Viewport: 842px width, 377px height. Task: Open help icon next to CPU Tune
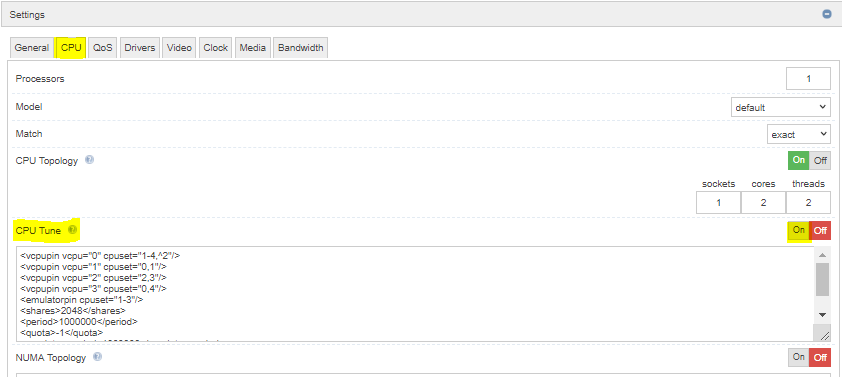[x=72, y=230]
